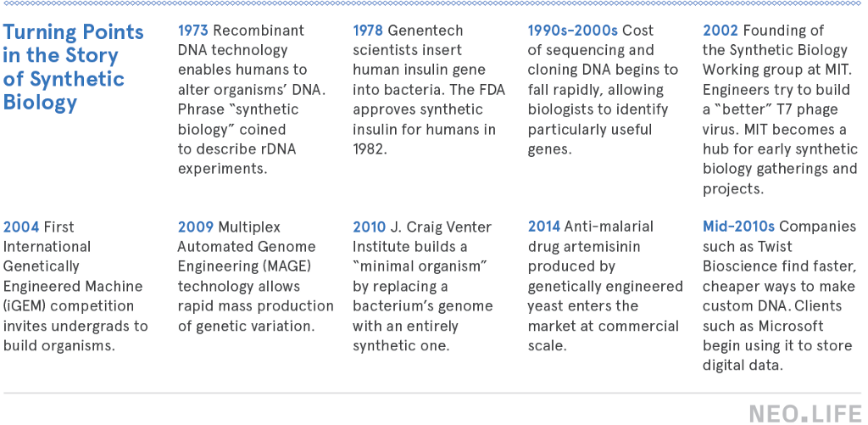Click the 2002 year heading

(718, 31)
